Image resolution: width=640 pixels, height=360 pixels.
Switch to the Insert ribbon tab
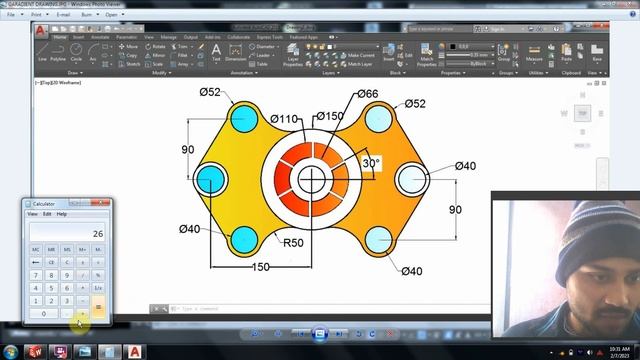(78, 37)
